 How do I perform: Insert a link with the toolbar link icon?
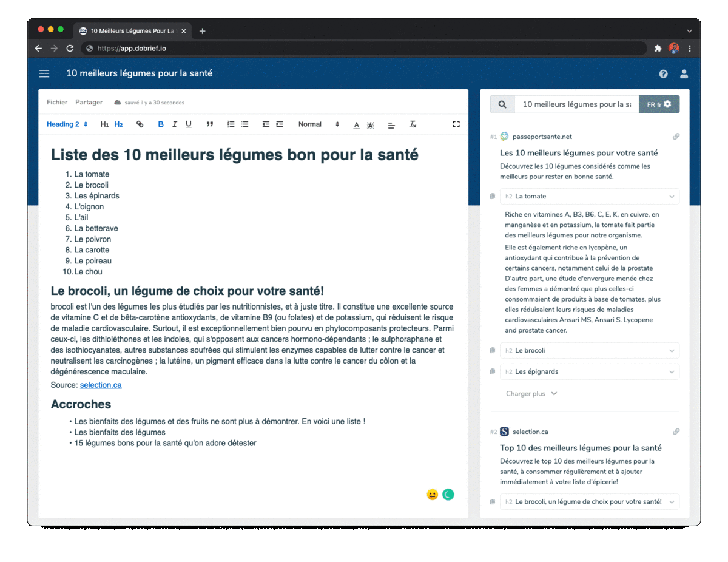[x=140, y=124]
